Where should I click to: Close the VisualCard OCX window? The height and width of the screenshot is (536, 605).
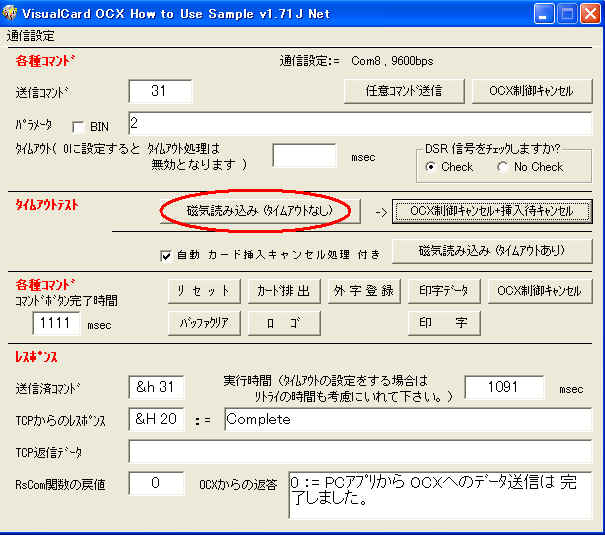590,14
